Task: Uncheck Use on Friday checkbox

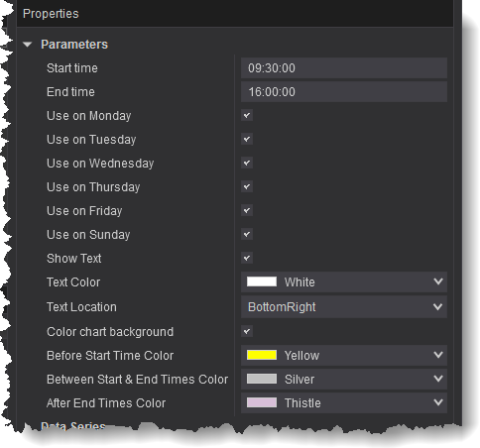Action: (247, 211)
